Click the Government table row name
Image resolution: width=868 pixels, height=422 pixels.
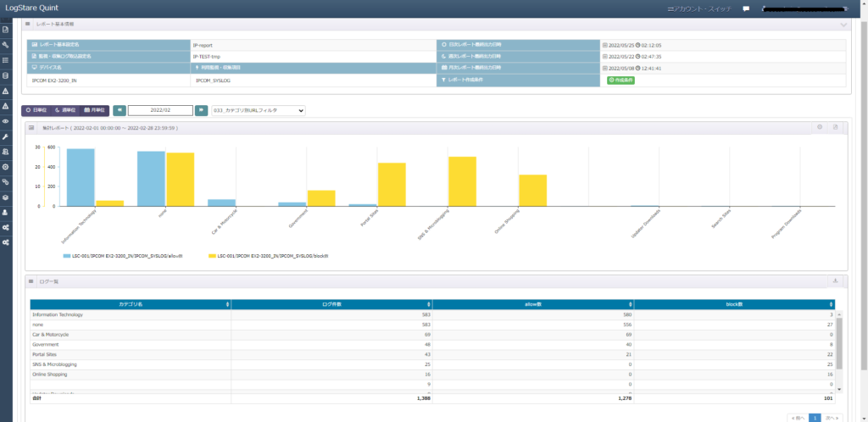(46, 345)
